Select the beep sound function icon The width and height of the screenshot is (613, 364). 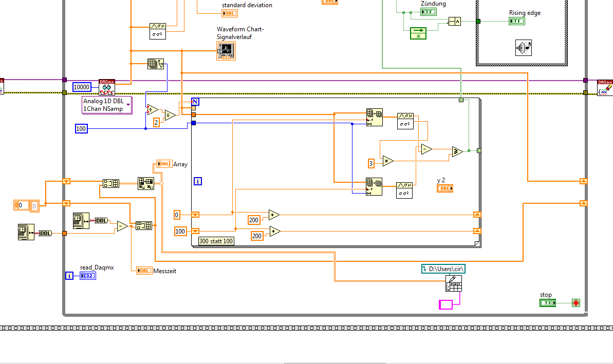pos(524,48)
